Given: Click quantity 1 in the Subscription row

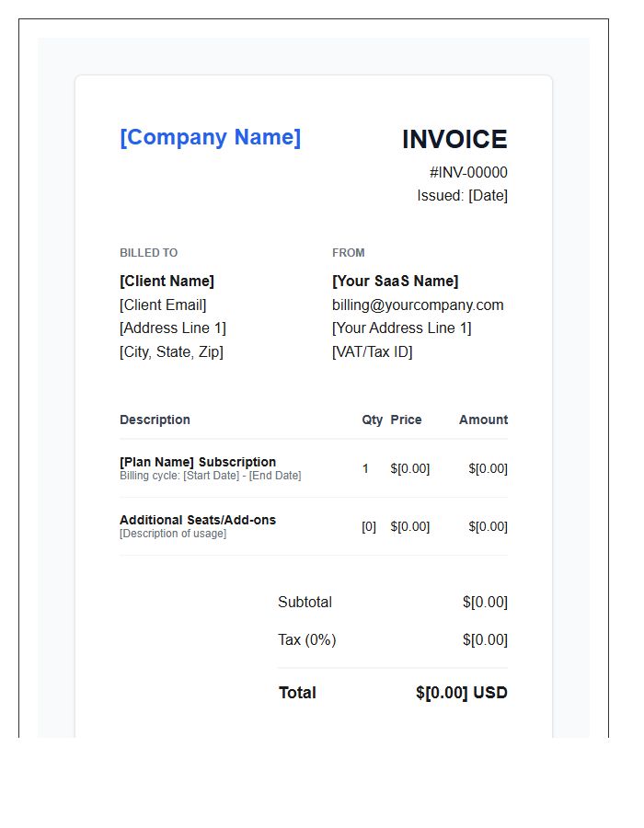Looking at the screenshot, I should point(365,468).
